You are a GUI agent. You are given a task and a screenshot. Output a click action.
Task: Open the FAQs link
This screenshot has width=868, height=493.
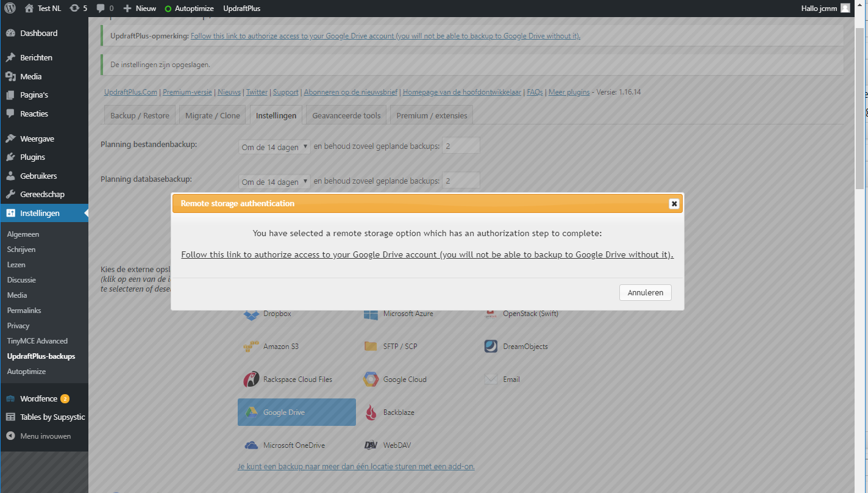click(x=535, y=92)
